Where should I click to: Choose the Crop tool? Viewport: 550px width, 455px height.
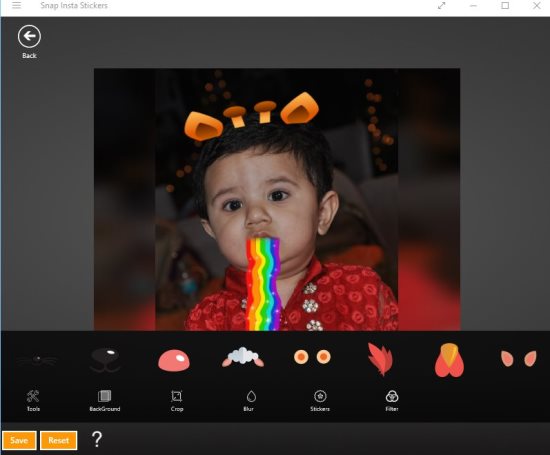coord(177,401)
